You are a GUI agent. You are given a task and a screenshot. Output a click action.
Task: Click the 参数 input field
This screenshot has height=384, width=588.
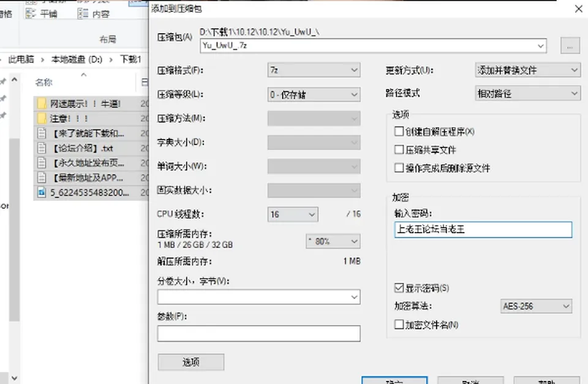(x=258, y=333)
